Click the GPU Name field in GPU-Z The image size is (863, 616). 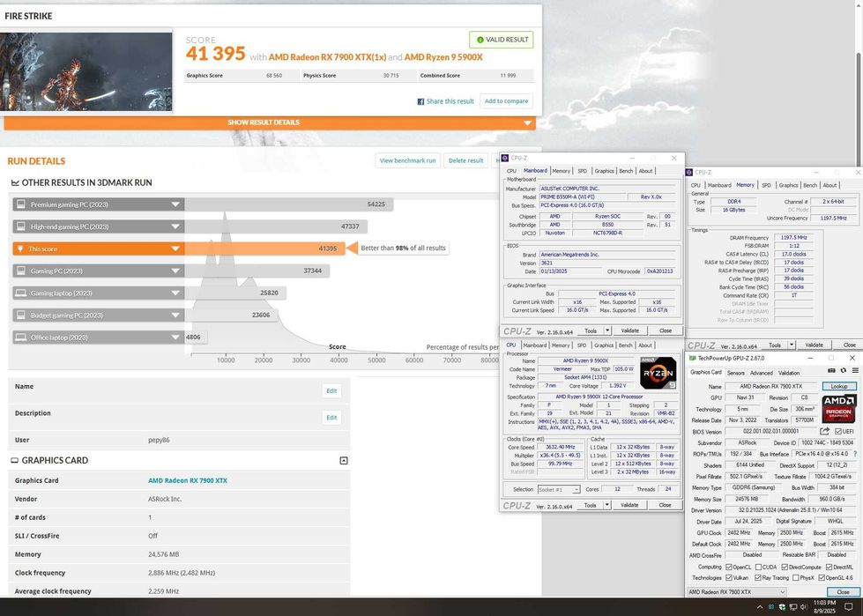770,387
